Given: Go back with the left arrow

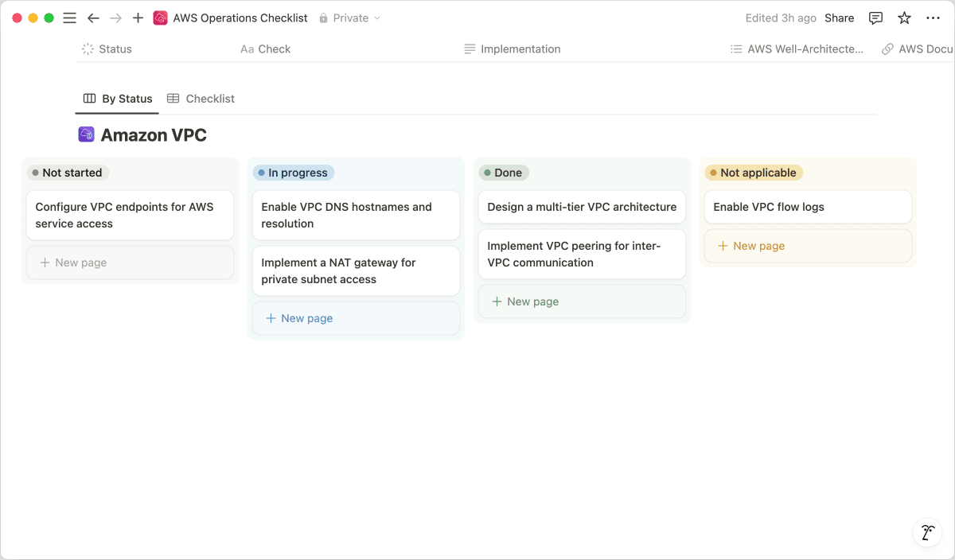Looking at the screenshot, I should [x=93, y=17].
